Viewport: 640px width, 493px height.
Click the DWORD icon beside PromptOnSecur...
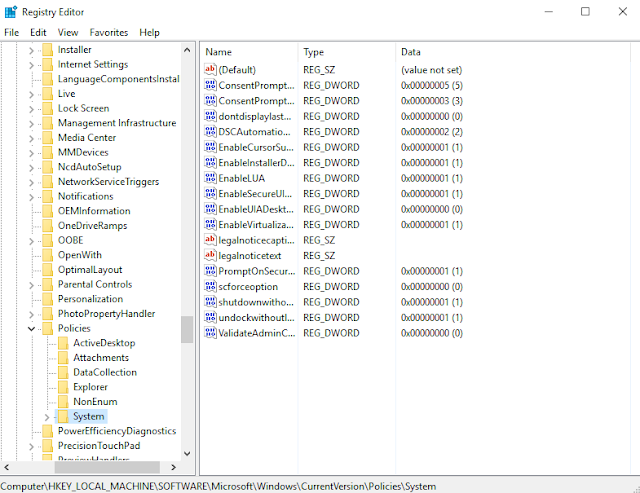click(210, 271)
